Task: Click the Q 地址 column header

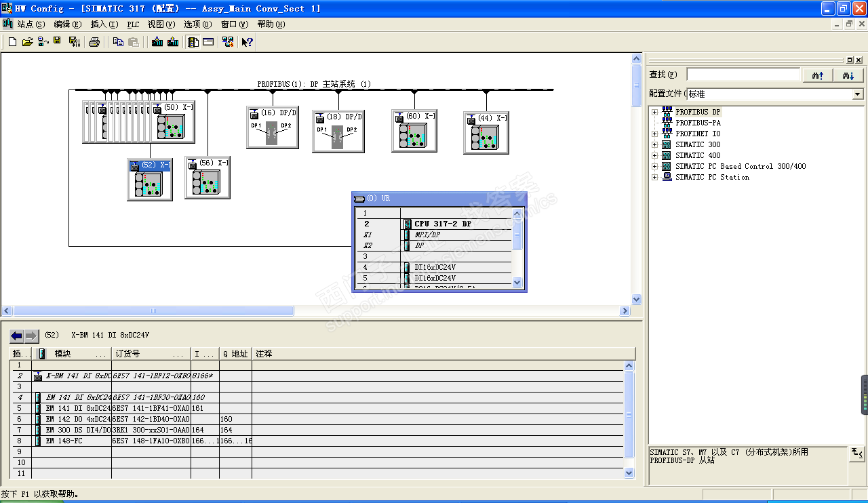Action: [235, 354]
